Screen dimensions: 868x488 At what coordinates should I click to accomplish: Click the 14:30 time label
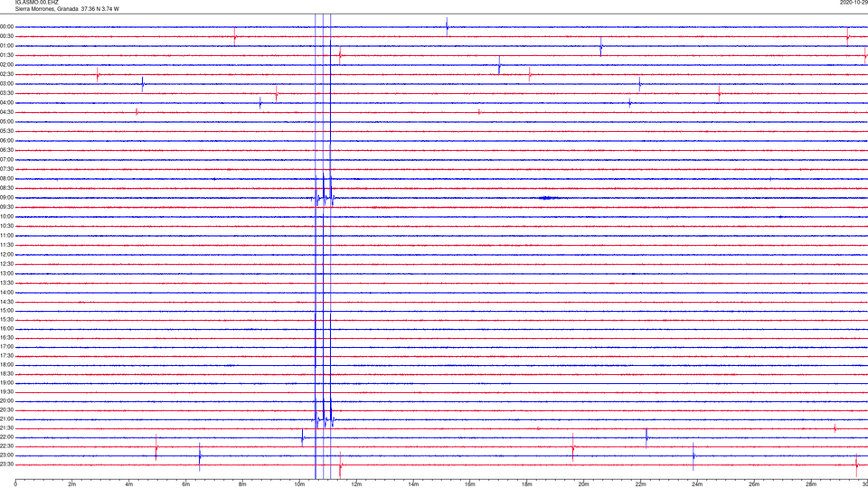[6, 302]
